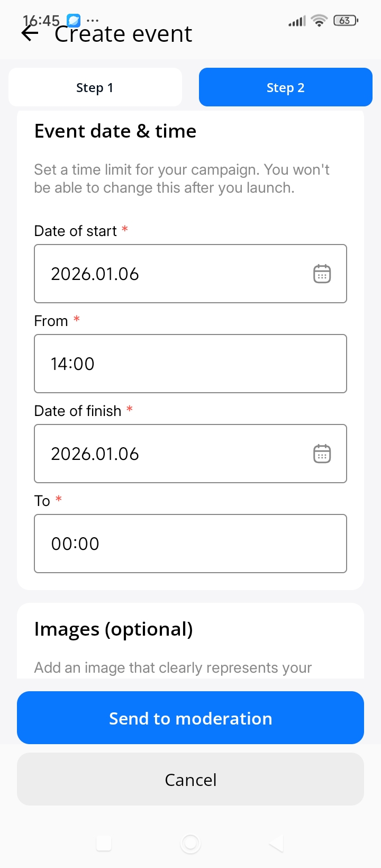Edit the To time field showing 00:00
Screen dimensions: 381x868
click(190, 544)
